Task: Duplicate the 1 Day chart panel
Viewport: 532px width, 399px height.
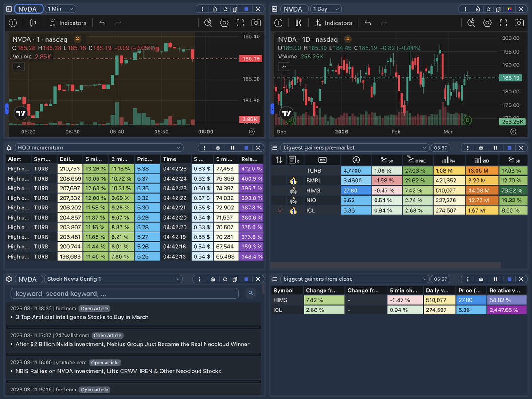Action: click(498, 9)
